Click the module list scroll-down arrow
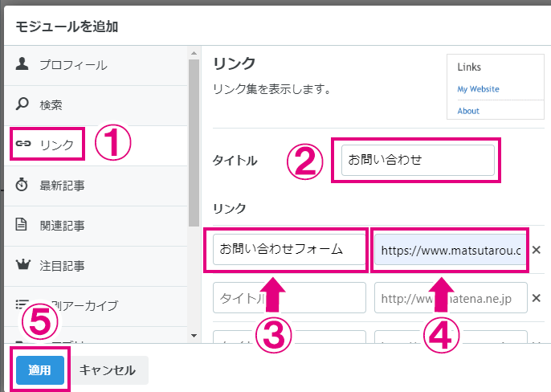 point(194,336)
